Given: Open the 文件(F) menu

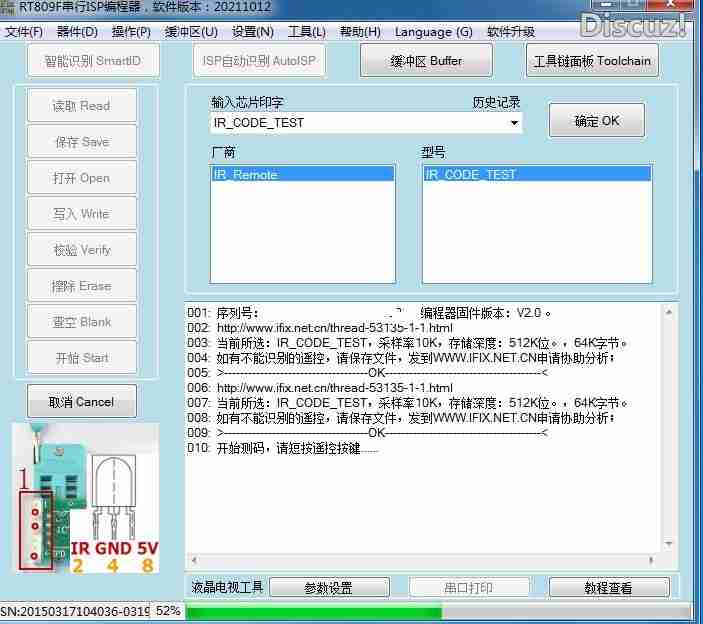Looking at the screenshot, I should pos(24,32).
